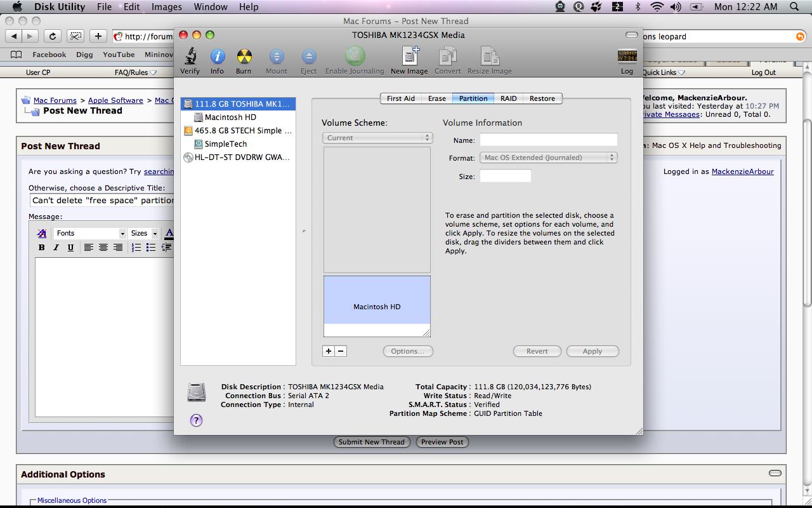Click the toolbar toggle pill in the Disk Utility title bar

[631, 35]
